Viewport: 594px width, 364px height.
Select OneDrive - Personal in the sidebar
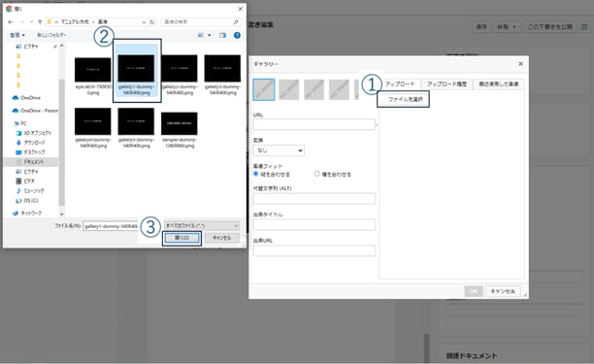coord(35,111)
